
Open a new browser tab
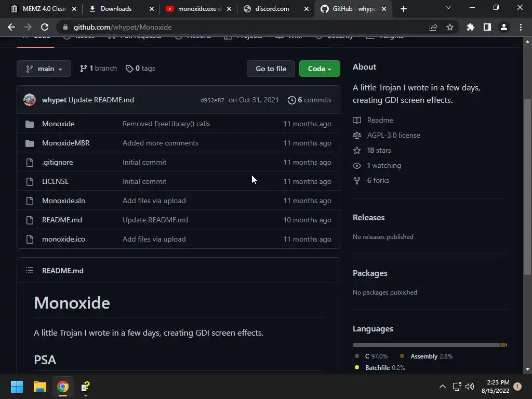tap(403, 9)
